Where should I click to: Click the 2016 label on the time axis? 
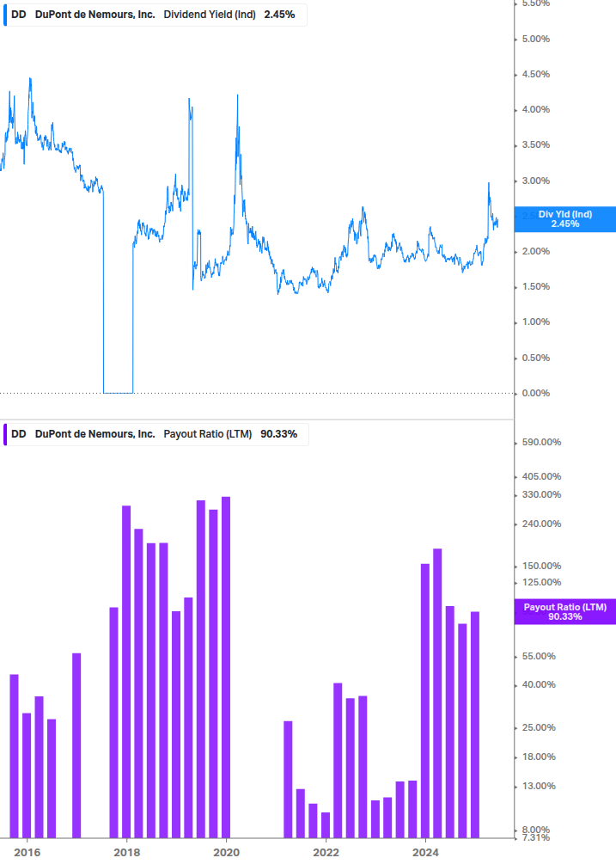(x=27, y=853)
